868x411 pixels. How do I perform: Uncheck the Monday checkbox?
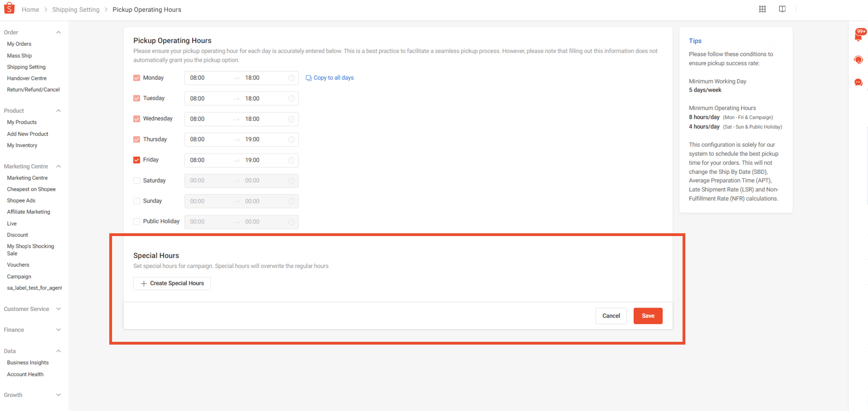(137, 77)
